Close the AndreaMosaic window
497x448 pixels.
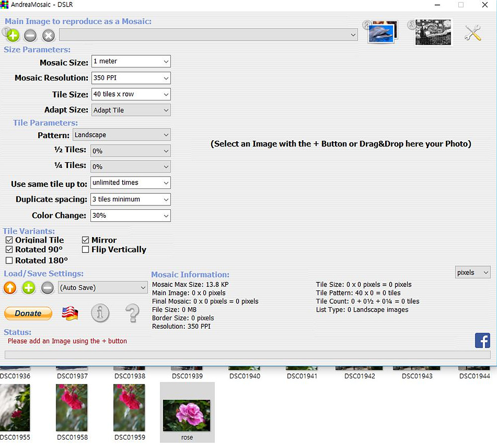tap(485, 5)
